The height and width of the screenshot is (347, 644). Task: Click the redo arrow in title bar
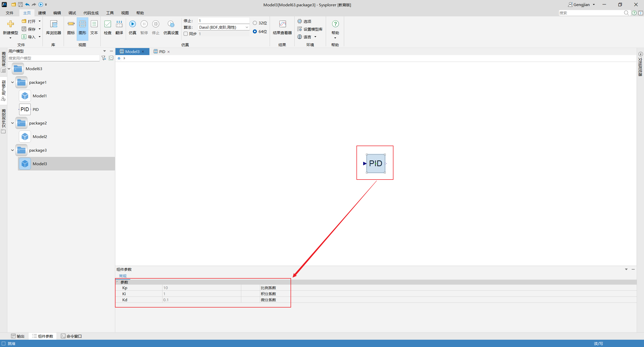coord(34,5)
